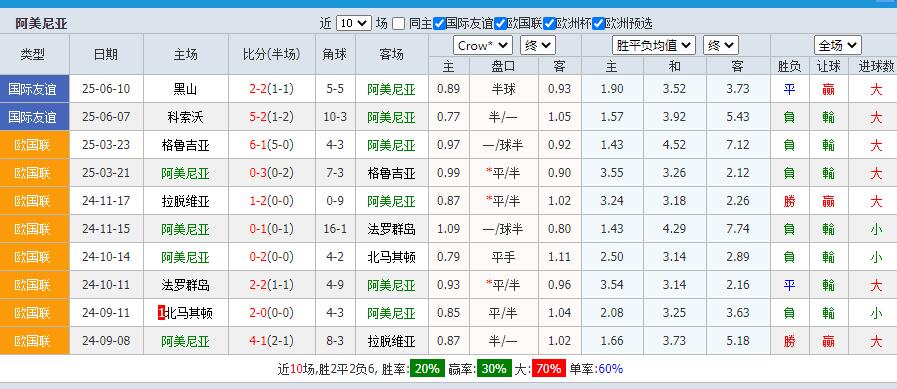Open home team 科索沃
This screenshot has width=897, height=389.
185,117
